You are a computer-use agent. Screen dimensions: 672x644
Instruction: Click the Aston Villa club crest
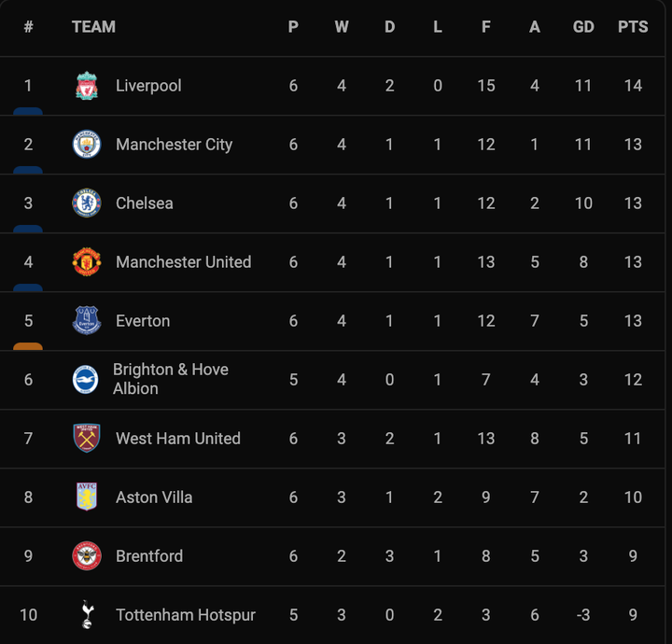coord(87,497)
